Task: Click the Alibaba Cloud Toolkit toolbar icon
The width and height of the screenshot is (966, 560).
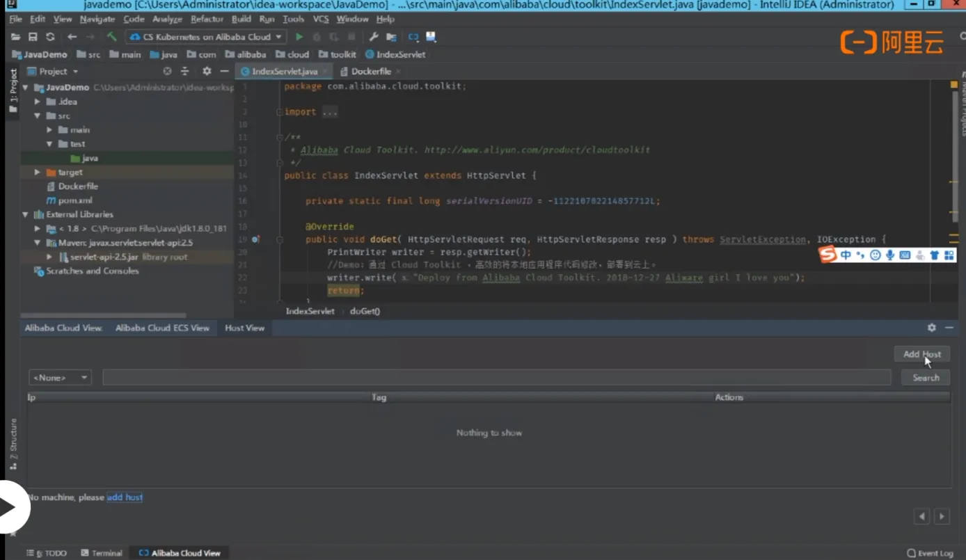Action: click(x=413, y=37)
